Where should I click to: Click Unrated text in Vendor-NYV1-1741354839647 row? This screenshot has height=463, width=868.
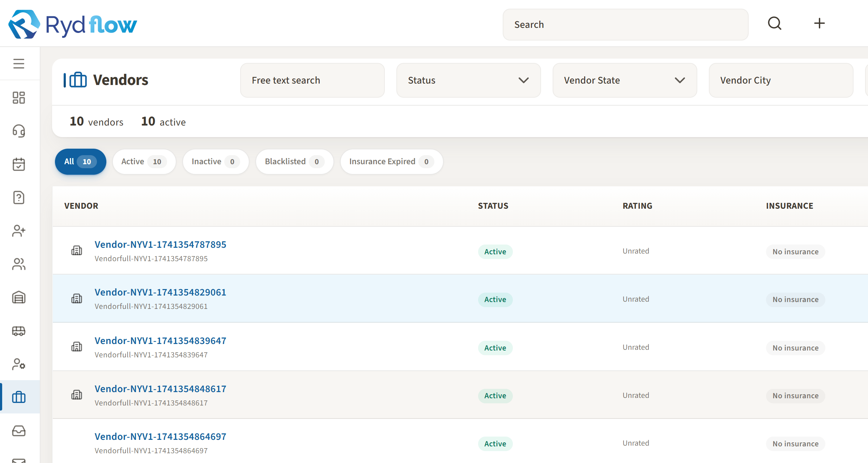(x=636, y=347)
